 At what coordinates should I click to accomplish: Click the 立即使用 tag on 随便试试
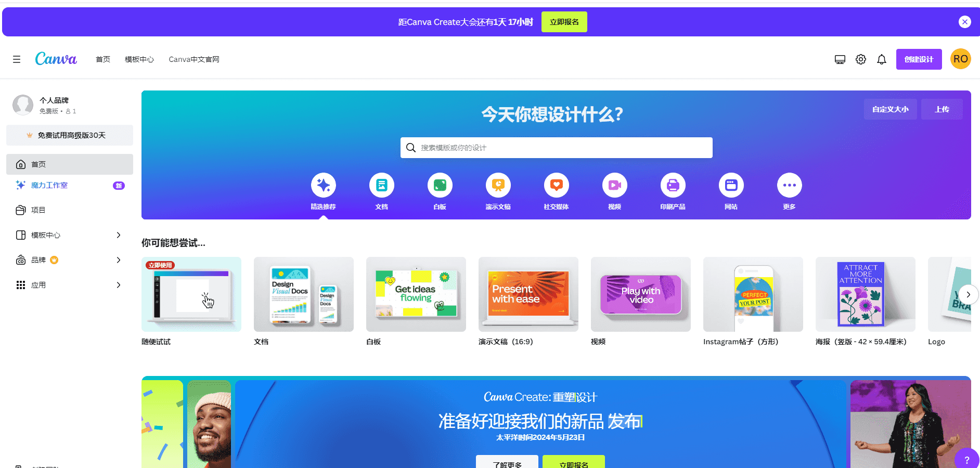[160, 265]
